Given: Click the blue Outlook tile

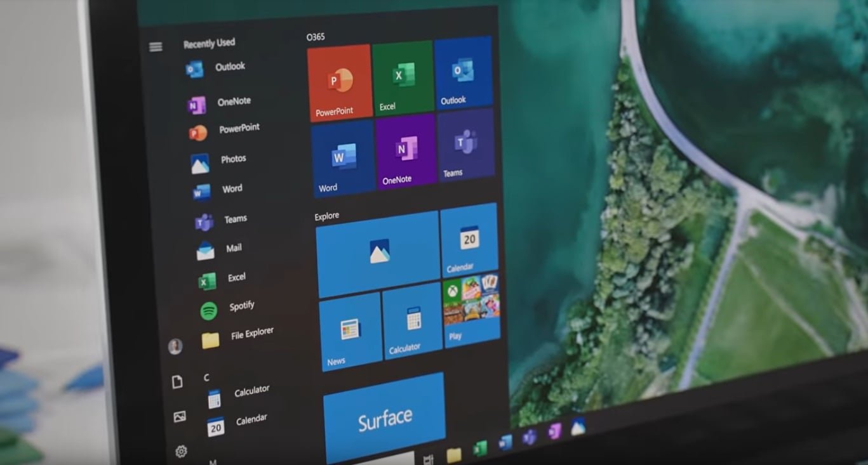Looking at the screenshot, I should click(464, 73).
